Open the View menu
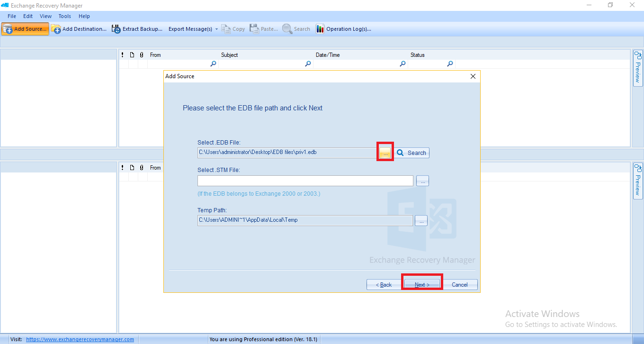The height and width of the screenshot is (344, 644). point(46,16)
